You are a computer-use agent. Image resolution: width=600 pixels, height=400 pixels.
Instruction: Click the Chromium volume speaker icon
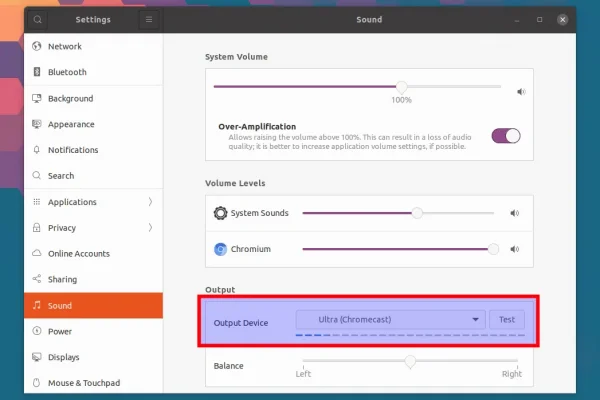tap(515, 249)
